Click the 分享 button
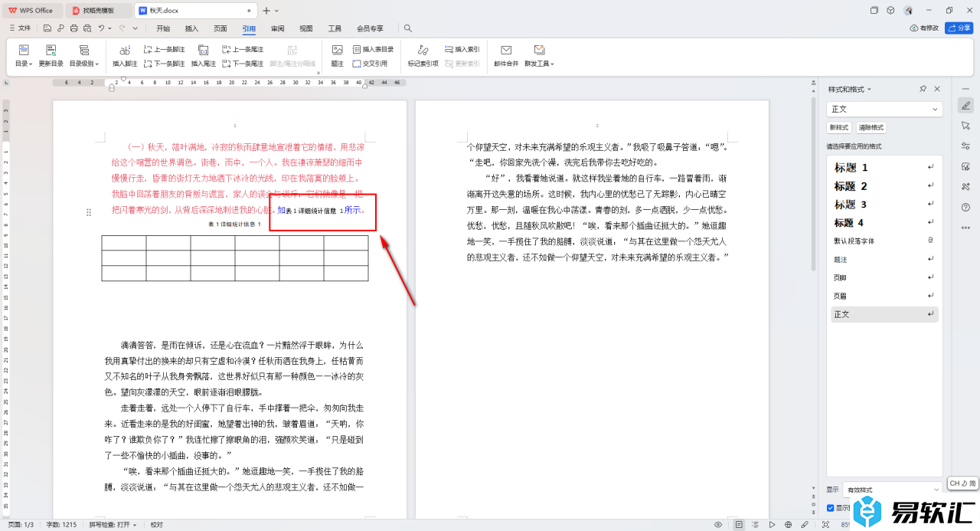Image resolution: width=980 pixels, height=531 pixels. click(x=959, y=28)
